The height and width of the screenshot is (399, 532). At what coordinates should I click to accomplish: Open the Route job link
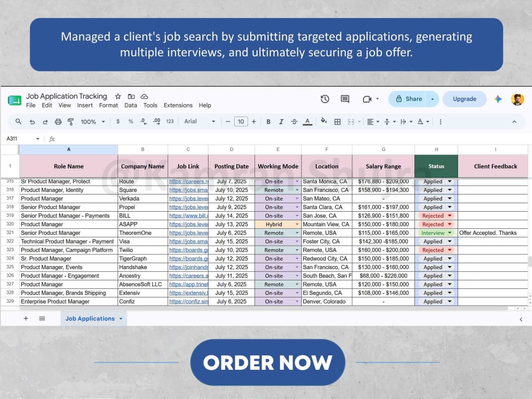[189, 181]
